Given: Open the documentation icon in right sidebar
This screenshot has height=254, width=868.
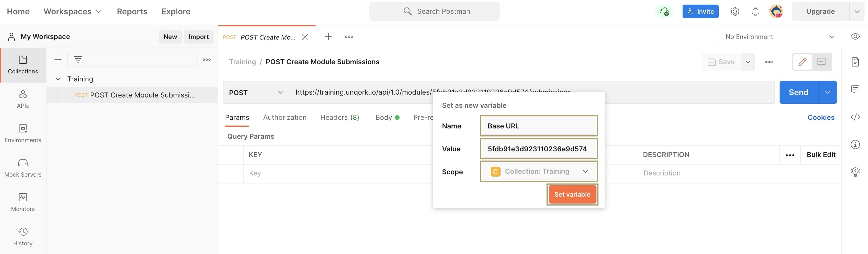Looking at the screenshot, I should [855, 62].
